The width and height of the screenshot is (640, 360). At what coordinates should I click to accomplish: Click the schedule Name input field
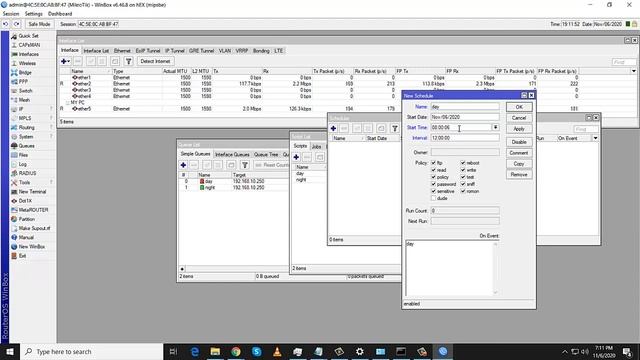(x=465, y=107)
